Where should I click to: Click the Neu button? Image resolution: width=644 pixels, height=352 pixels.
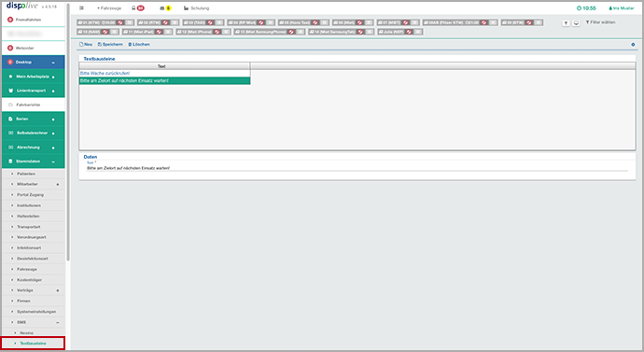click(86, 45)
